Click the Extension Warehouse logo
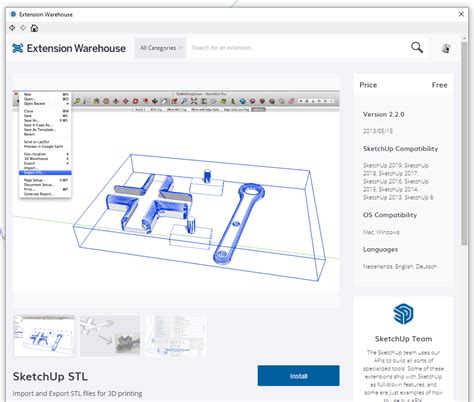 [69, 48]
